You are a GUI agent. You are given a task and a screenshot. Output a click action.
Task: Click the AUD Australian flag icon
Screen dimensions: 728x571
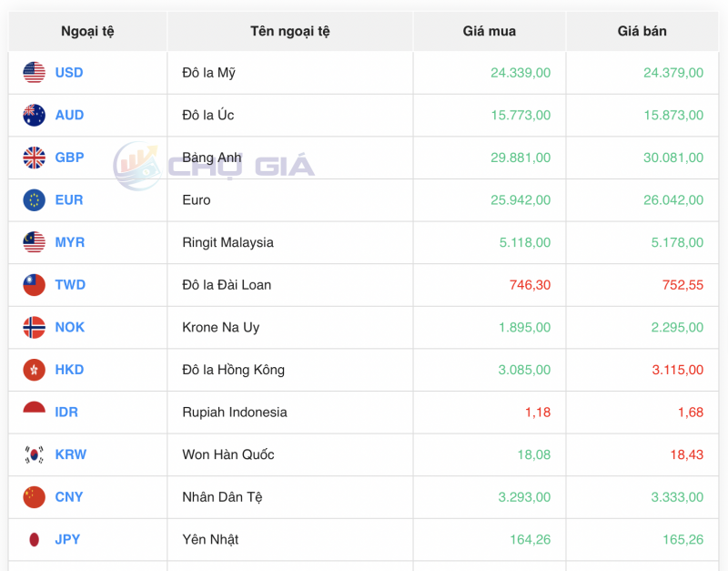[x=35, y=115]
